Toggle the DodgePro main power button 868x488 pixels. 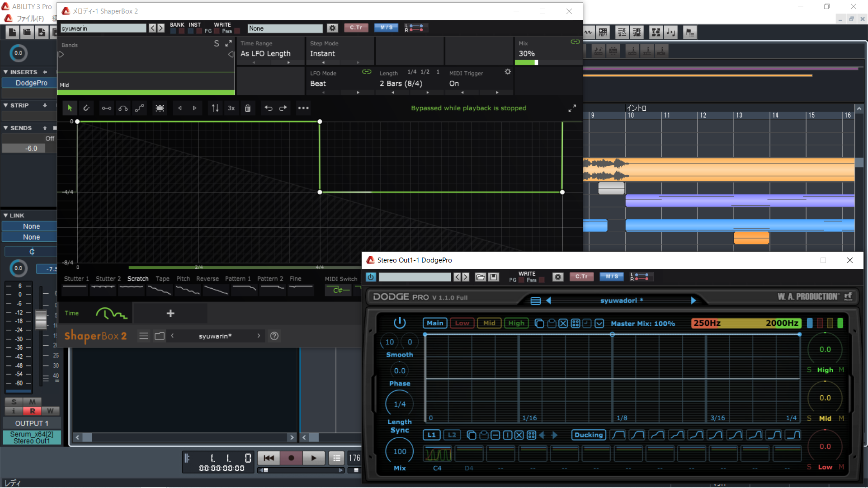tap(400, 323)
